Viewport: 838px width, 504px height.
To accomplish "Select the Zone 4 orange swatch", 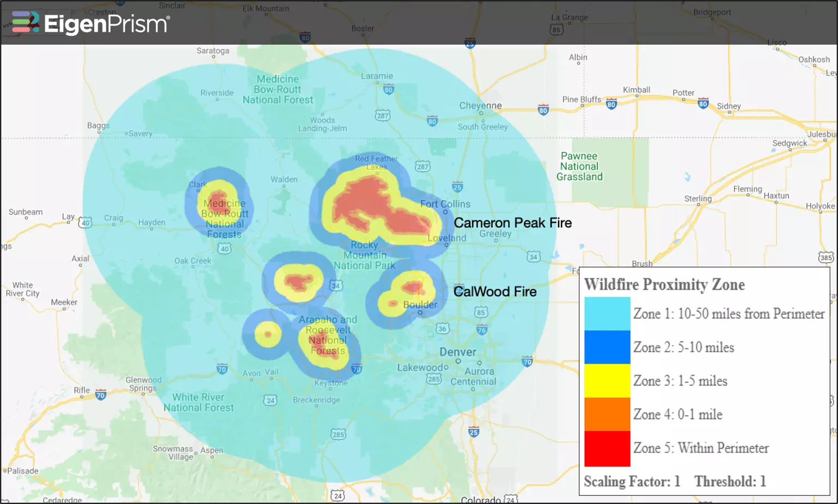I will [607, 414].
